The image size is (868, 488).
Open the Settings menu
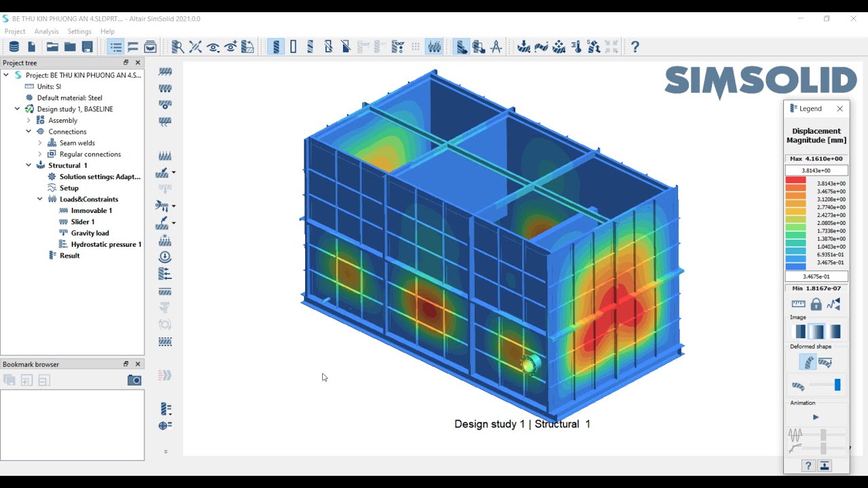(x=79, y=31)
